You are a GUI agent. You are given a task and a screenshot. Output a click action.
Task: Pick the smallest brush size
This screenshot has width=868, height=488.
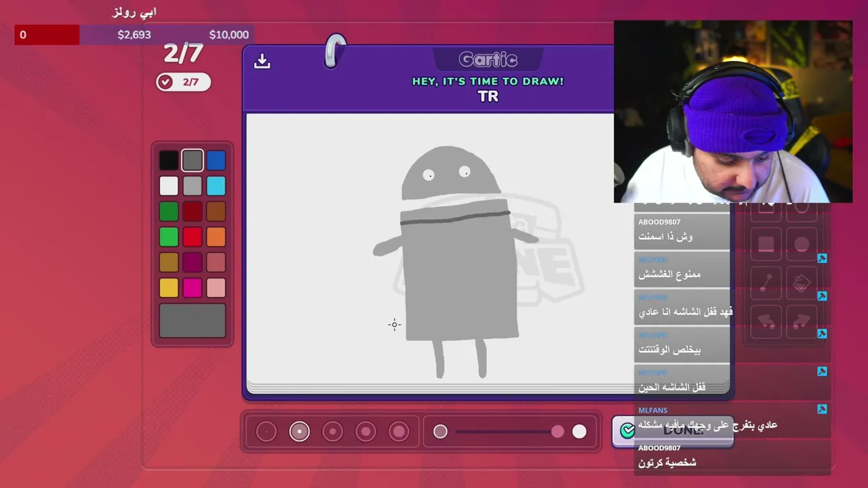pyautogui.click(x=267, y=431)
